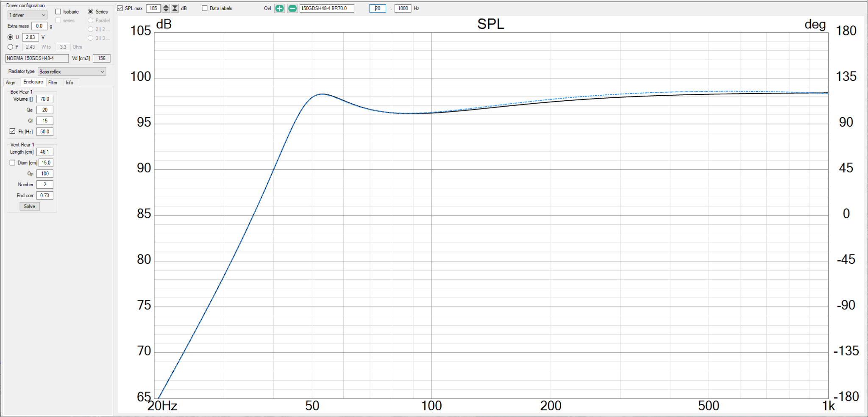Switch to the Align tab
This screenshot has height=417, width=868.
click(x=11, y=83)
